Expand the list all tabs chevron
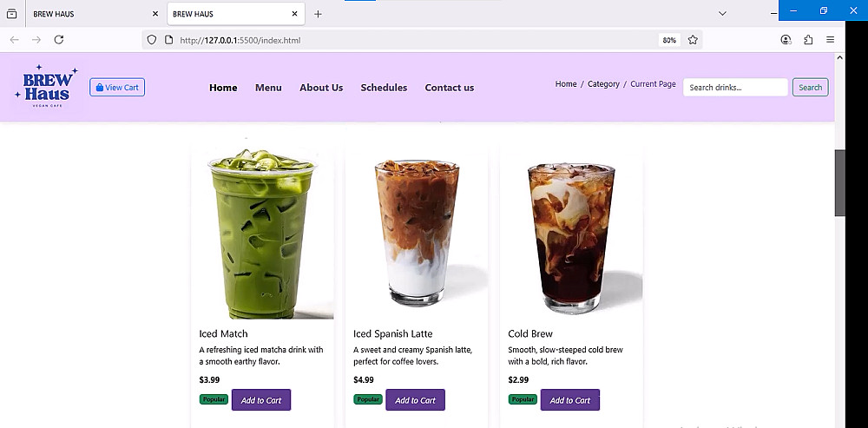Screen dimensions: 868x428 coord(722,14)
